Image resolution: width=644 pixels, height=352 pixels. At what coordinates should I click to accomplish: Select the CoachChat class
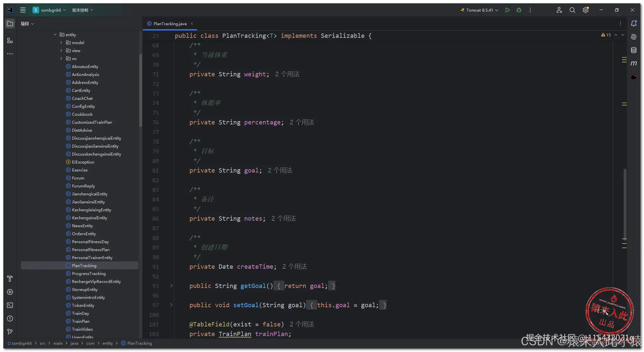(x=82, y=98)
